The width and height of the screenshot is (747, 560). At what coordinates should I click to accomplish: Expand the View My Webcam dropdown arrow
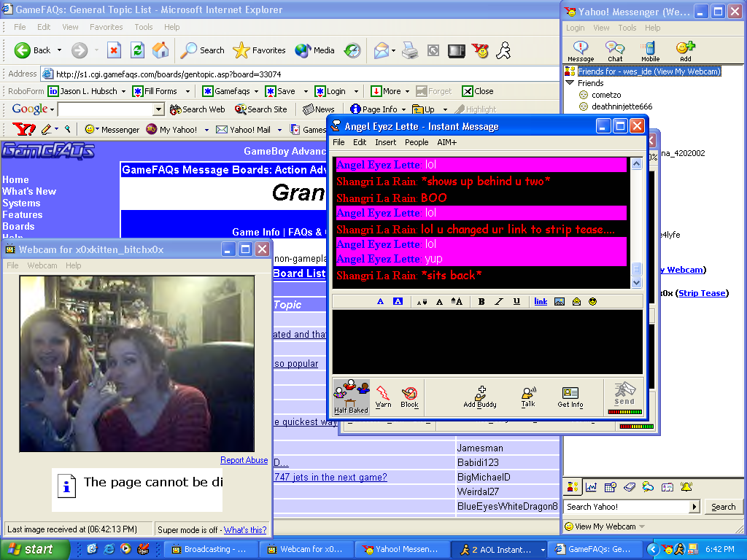(642, 526)
